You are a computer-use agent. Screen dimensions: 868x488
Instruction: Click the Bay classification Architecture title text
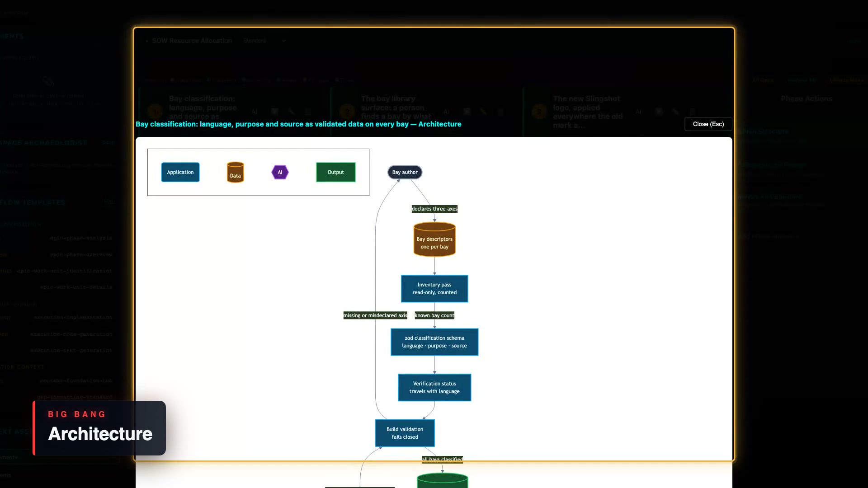click(x=298, y=124)
